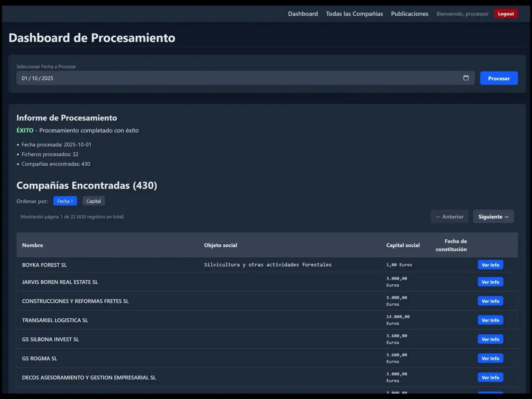View info for GS SILBONA INVEST SL
This screenshot has width=532, height=399.
click(x=490, y=339)
